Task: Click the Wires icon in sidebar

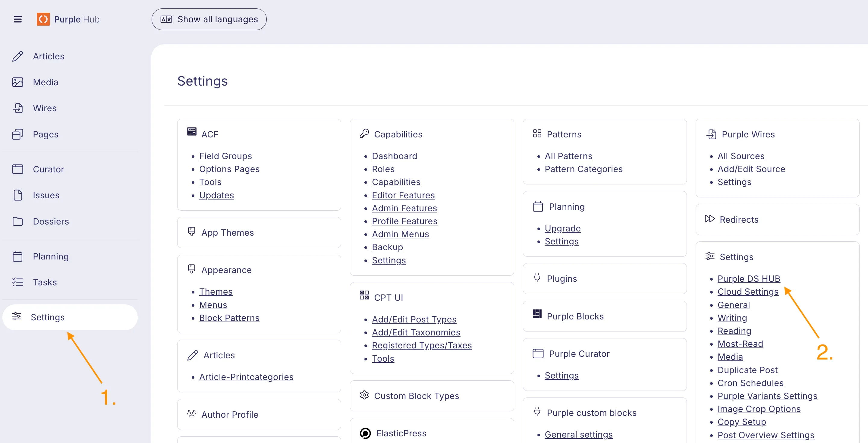Action: 17,108
